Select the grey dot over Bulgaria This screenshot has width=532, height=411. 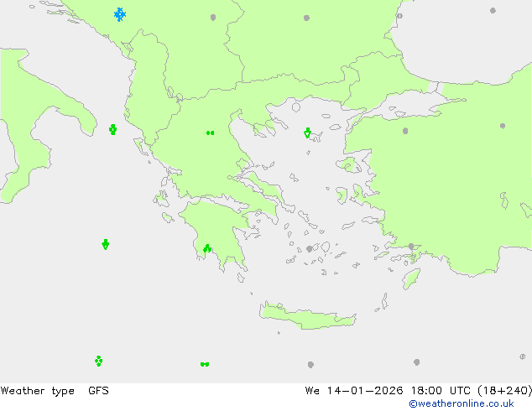[x=306, y=18]
